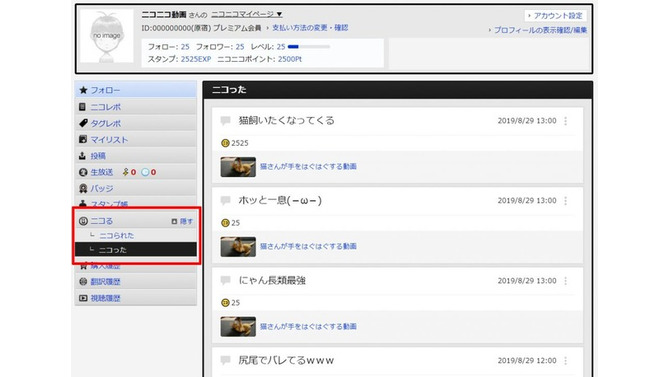Click the マイリスト sidebar icon

pos(83,139)
